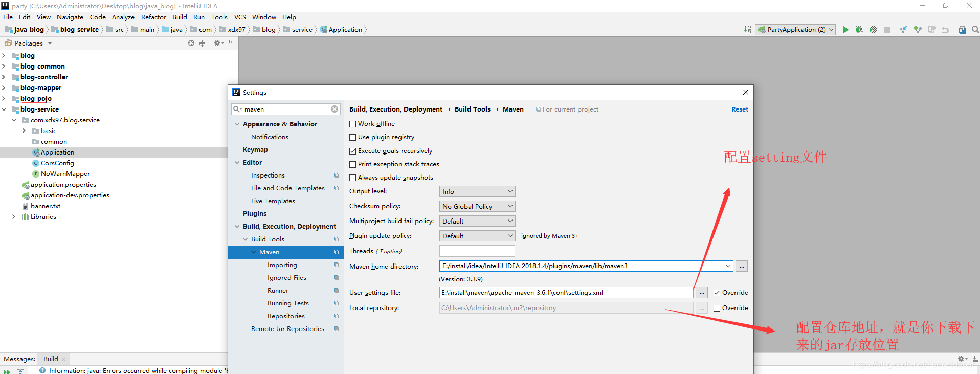The width and height of the screenshot is (980, 374).
Task: Click the Build project icon with binary arrows
Action: [747, 30]
